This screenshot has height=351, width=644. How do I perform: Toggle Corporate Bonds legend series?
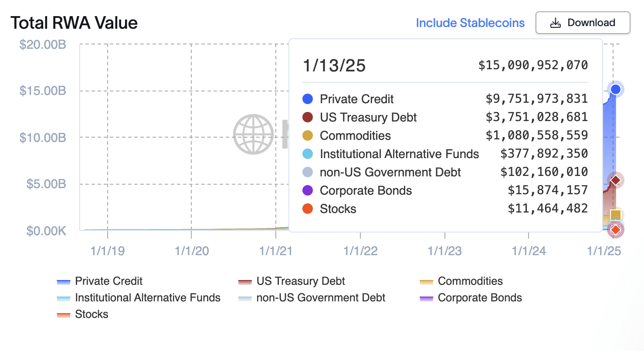tap(471, 298)
